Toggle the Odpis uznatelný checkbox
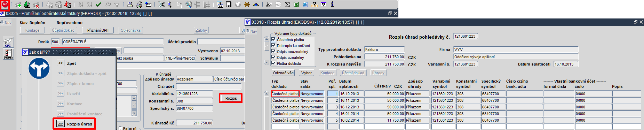Viewport: 644px width, 130px height. [x=273, y=57]
